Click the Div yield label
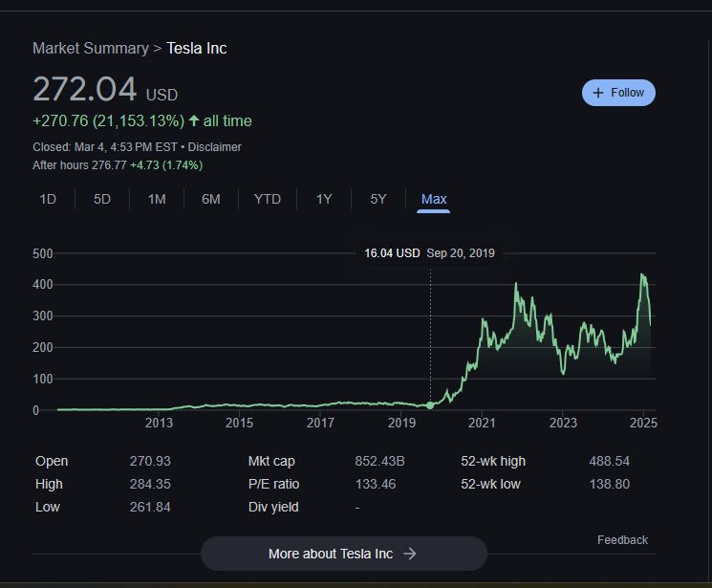Viewport: 712px width, 588px height. [x=273, y=507]
